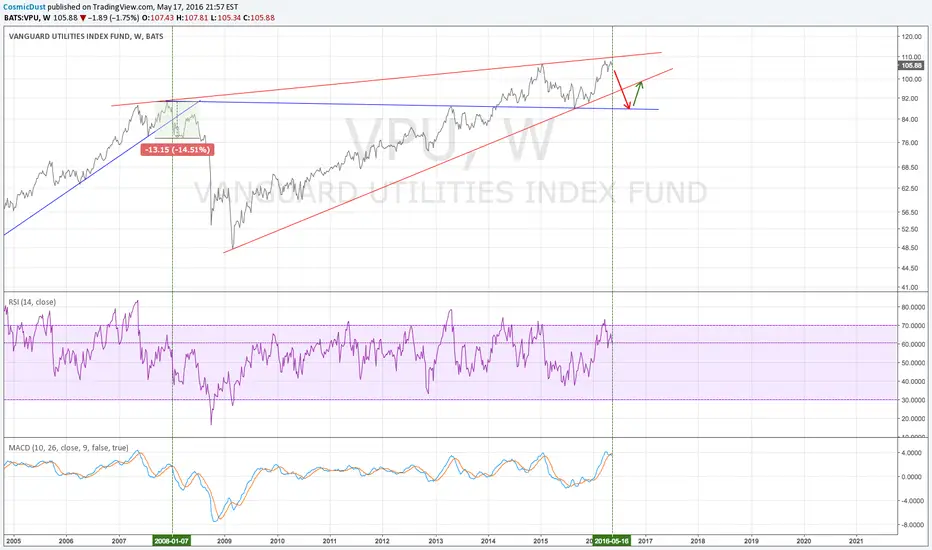The width and height of the screenshot is (932, 550).
Task: Click the green 2008-01-07 date marker
Action: point(172,541)
